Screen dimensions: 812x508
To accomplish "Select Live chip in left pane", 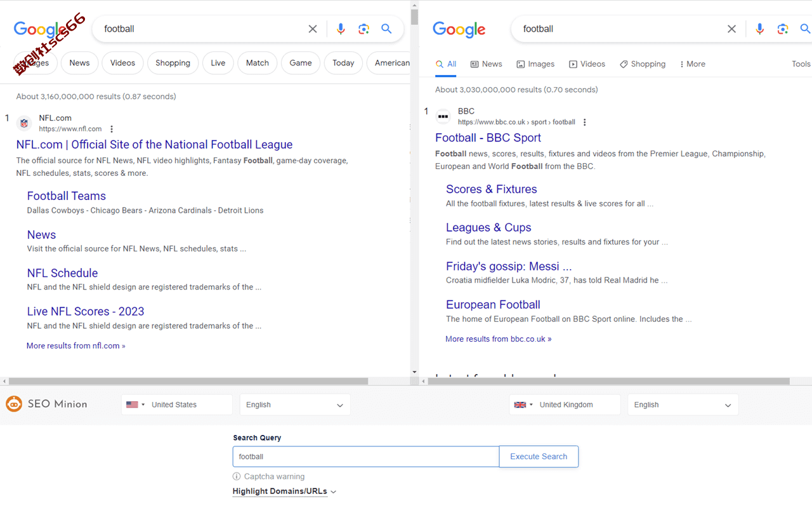I will (x=218, y=63).
